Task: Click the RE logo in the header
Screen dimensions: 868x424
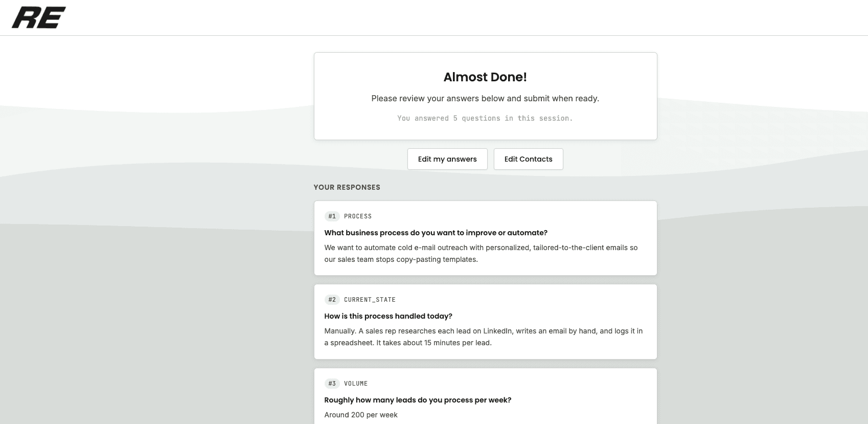Action: (39, 17)
